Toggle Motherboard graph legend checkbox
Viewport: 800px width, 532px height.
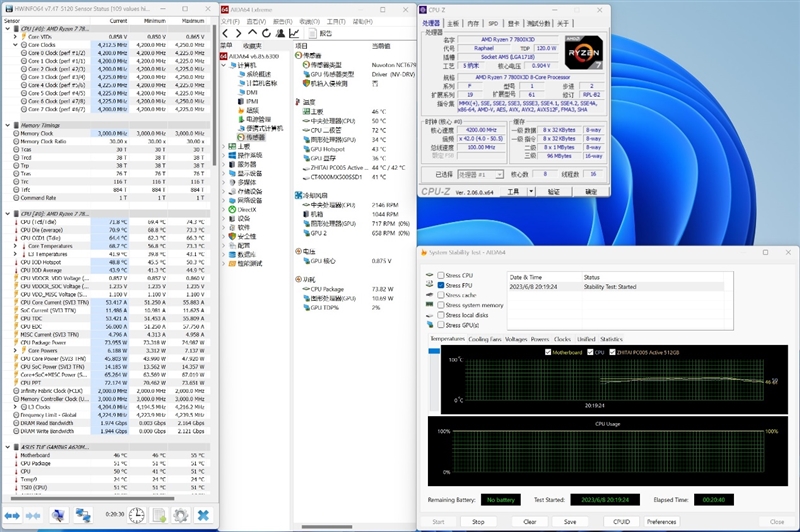click(548, 352)
